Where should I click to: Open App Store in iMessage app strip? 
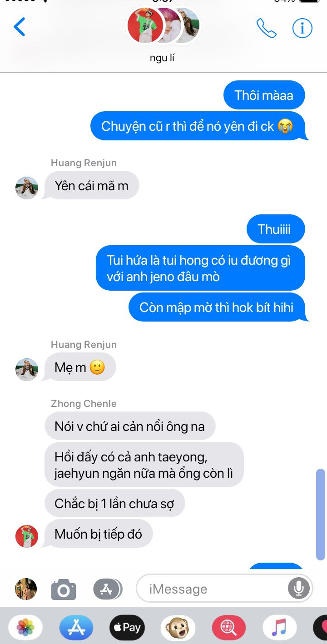(x=76, y=628)
